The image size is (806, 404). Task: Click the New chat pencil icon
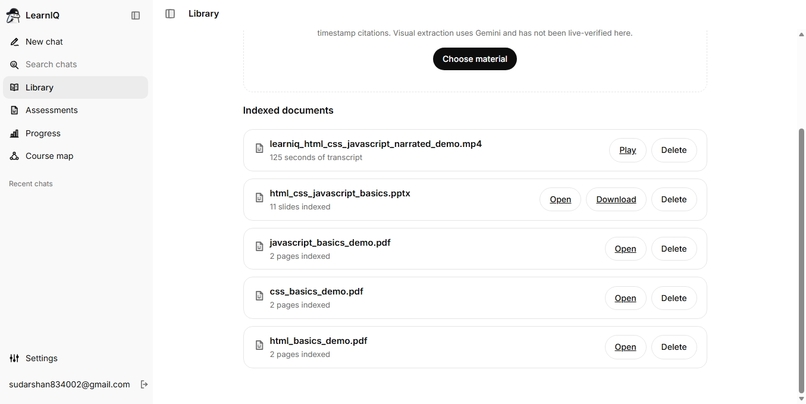click(x=14, y=42)
